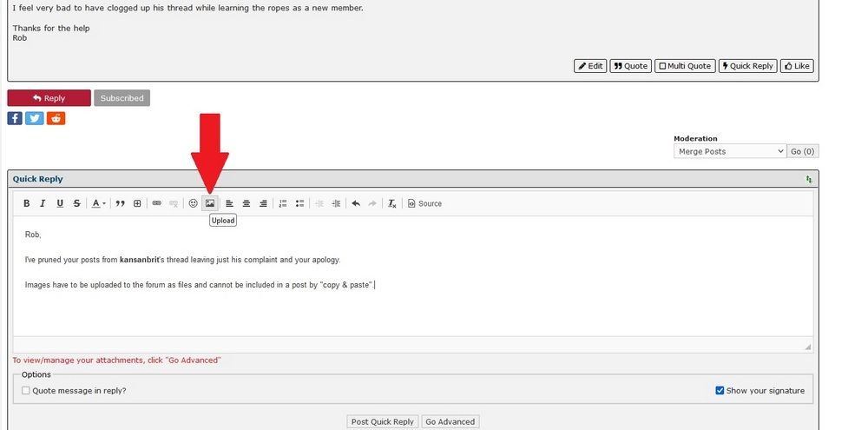Image resolution: width=868 pixels, height=430 pixels.
Task: Undo the last edit
Action: point(356,203)
